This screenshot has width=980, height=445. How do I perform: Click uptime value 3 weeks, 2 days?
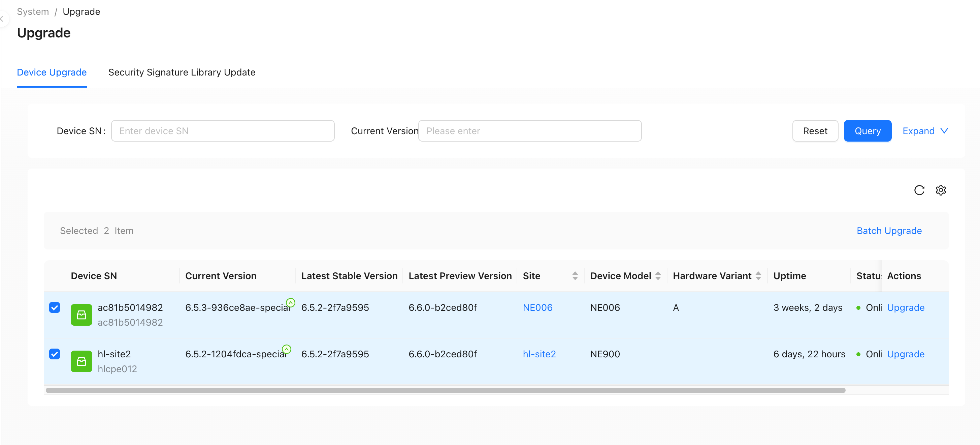pyautogui.click(x=808, y=307)
